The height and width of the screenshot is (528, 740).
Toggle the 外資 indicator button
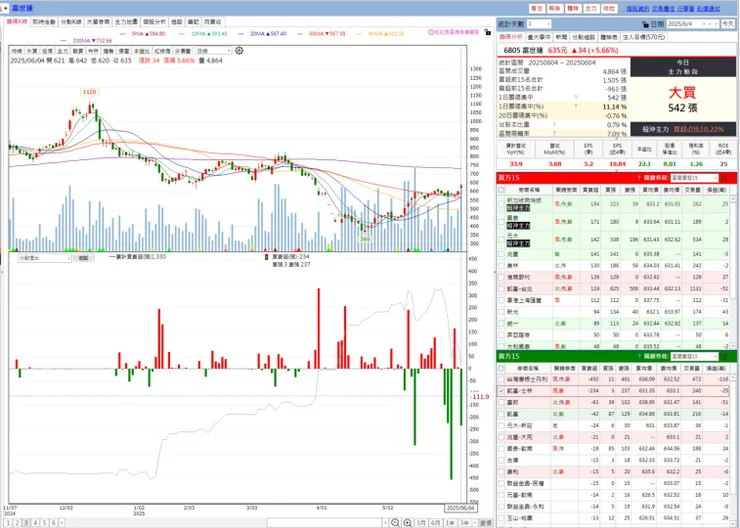point(32,51)
